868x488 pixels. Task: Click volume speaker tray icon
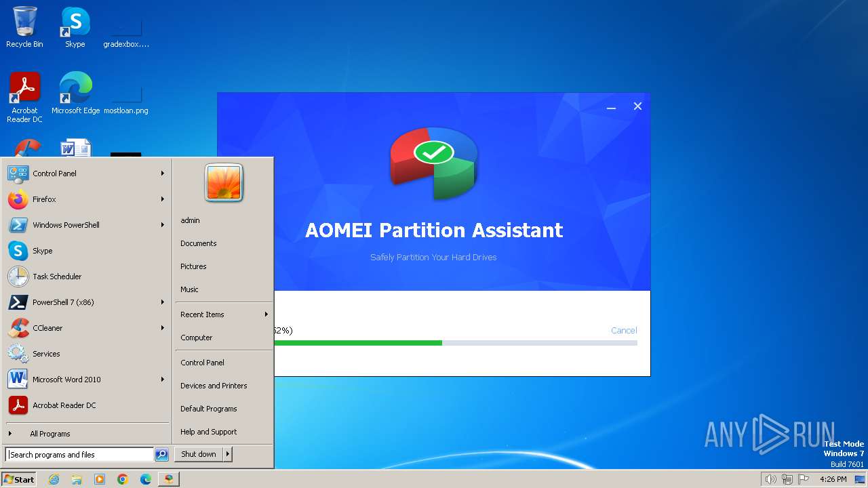click(x=770, y=479)
